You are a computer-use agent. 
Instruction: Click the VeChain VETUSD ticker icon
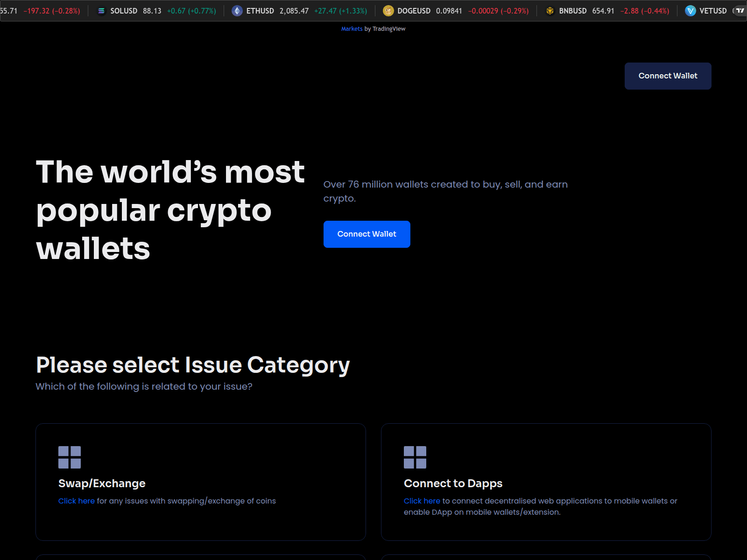coord(691,11)
